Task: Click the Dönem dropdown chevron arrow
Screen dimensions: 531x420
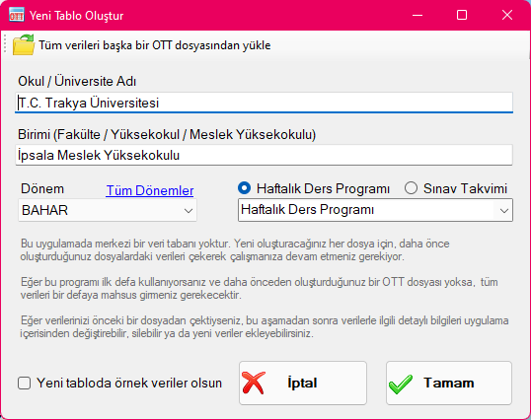Action: coord(189,211)
